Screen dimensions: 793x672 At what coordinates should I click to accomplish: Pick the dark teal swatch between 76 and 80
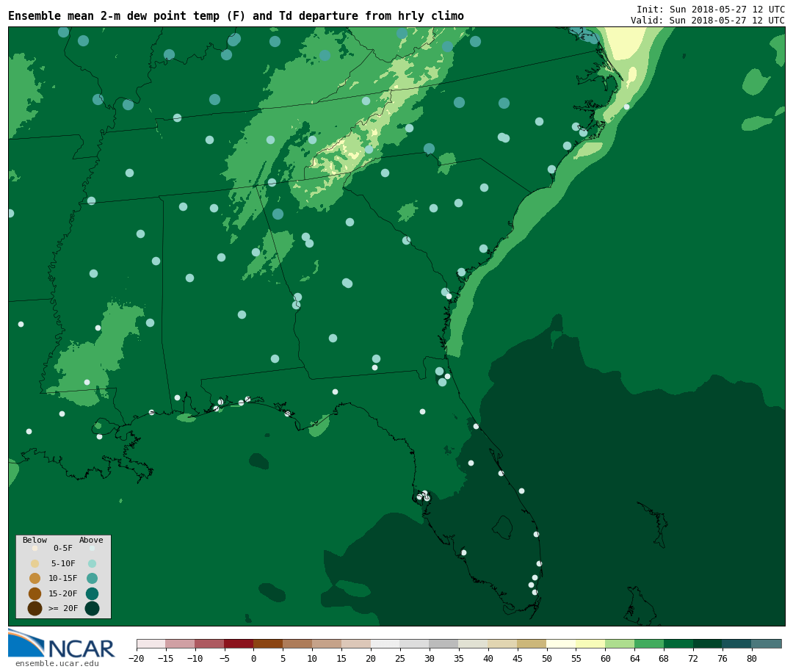pyautogui.click(x=737, y=643)
